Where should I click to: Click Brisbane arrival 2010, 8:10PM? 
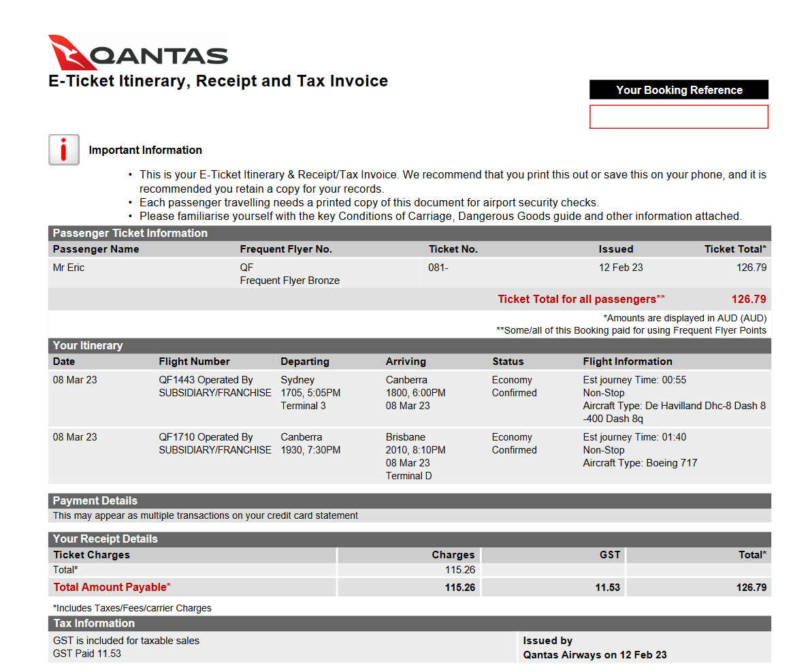click(x=415, y=450)
